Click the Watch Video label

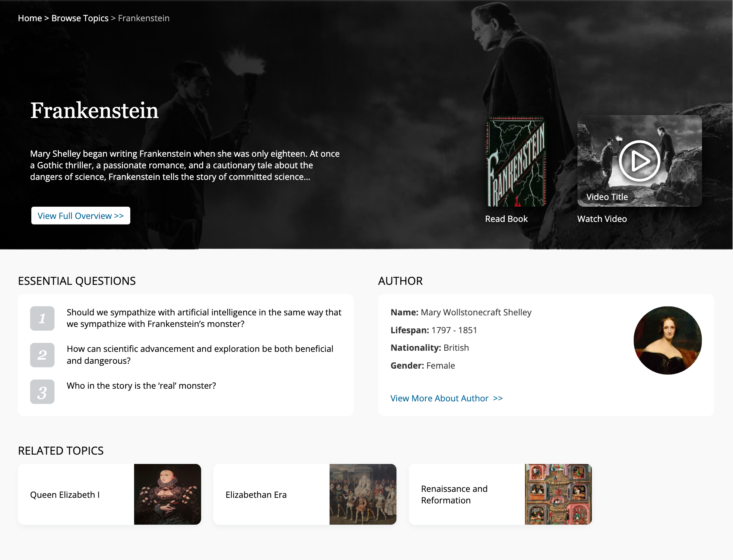602,219
